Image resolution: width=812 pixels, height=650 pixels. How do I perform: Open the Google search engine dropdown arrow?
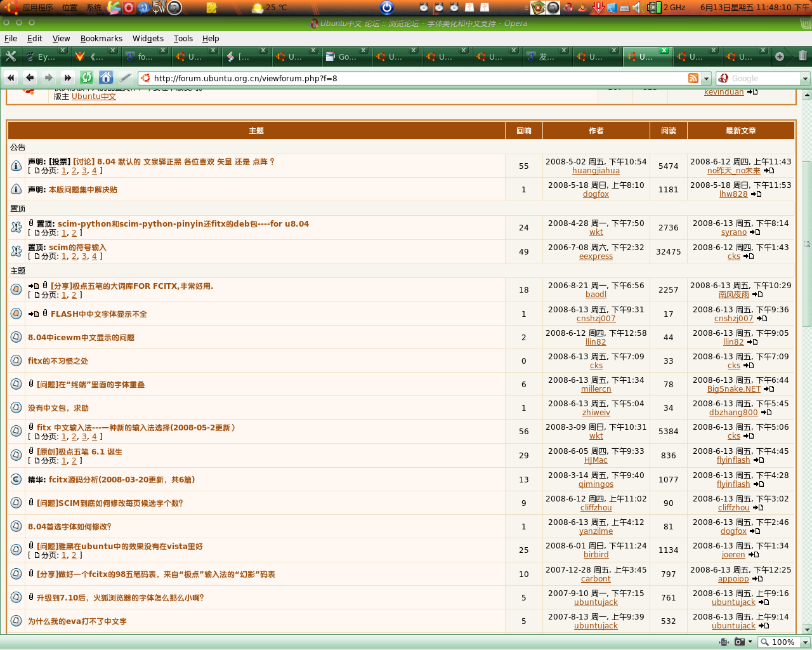[x=805, y=78]
